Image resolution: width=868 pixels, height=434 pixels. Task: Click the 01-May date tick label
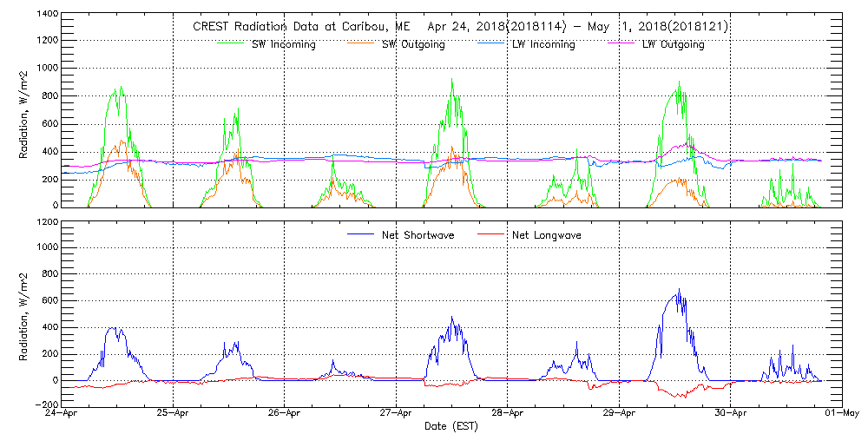point(841,414)
